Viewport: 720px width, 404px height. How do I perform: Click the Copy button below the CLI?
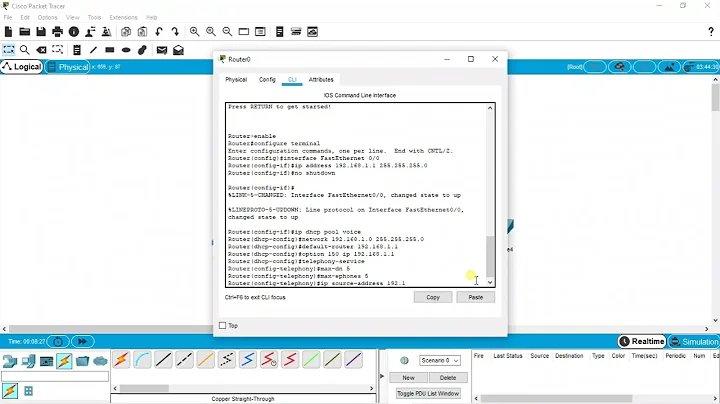pyautogui.click(x=433, y=297)
